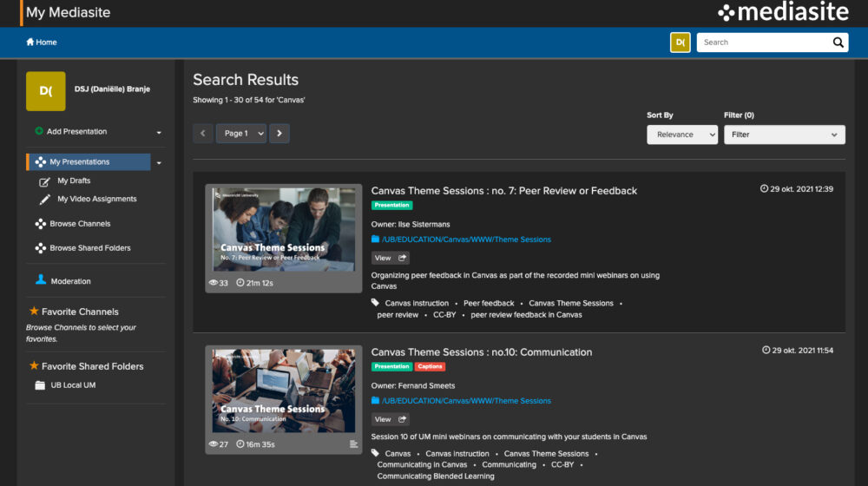This screenshot has height=486, width=868.
Task: Go to next results page
Action: (279, 134)
